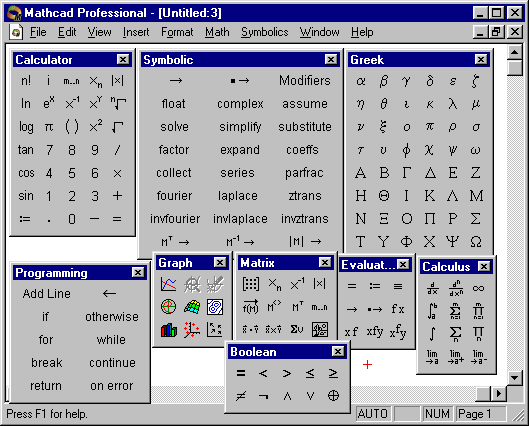
Task: Click the square root icon in Calculator
Action: [x=118, y=127]
